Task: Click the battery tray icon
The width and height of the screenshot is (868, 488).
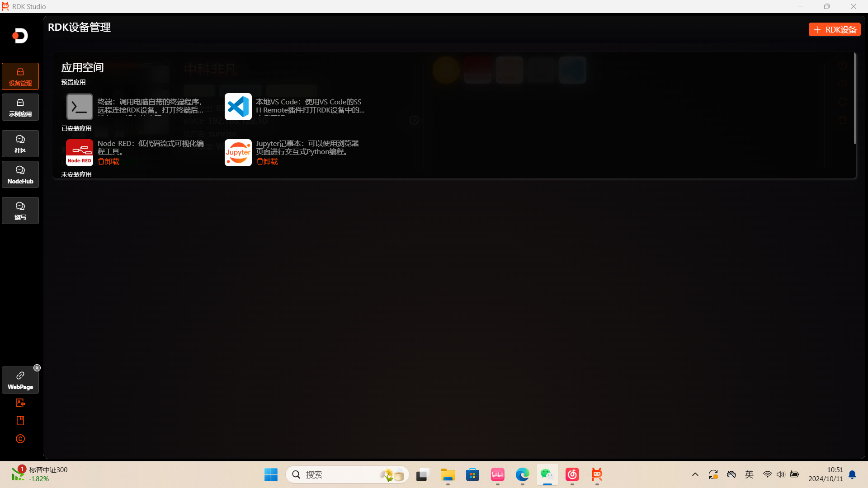Action: pos(794,474)
